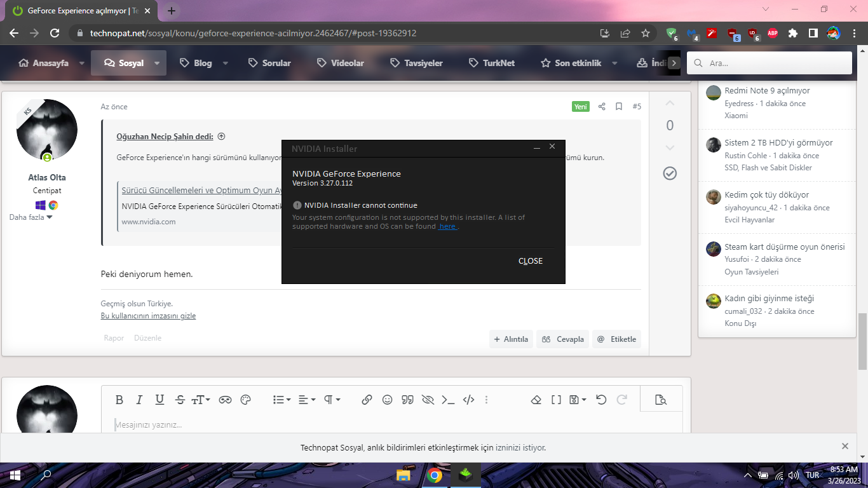Insert a quote block in the editor
The width and height of the screenshot is (868, 488).
tap(407, 400)
